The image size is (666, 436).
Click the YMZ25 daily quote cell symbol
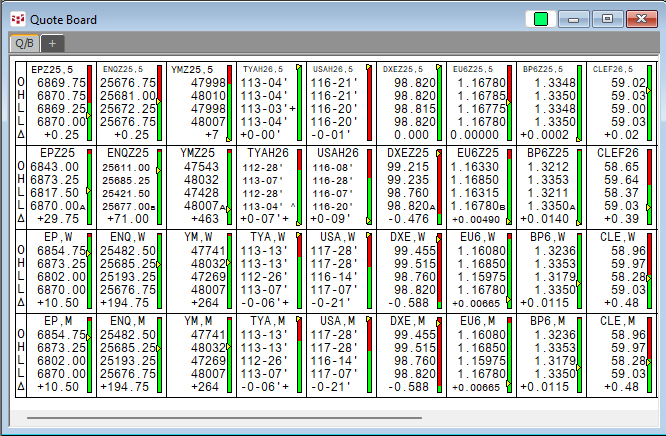197,153
